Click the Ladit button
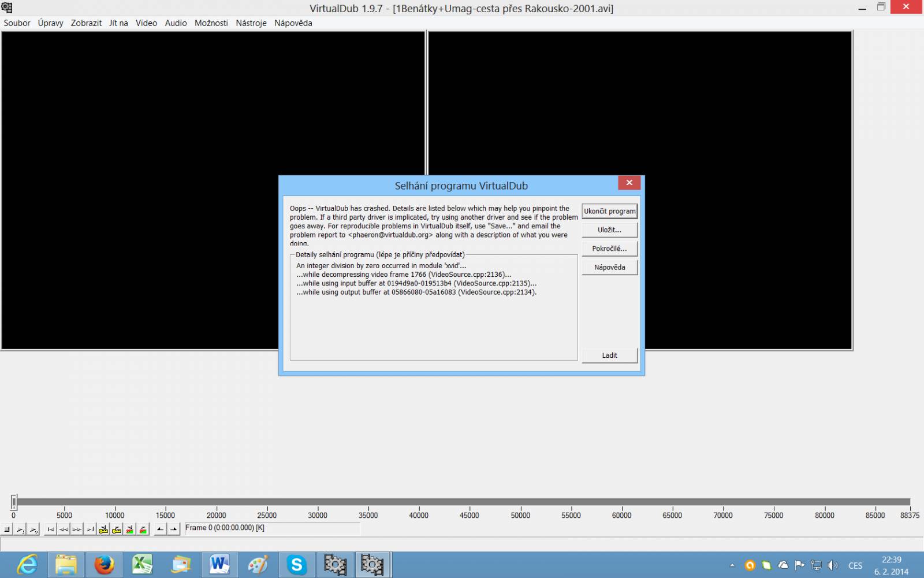This screenshot has width=924, height=578. click(610, 355)
